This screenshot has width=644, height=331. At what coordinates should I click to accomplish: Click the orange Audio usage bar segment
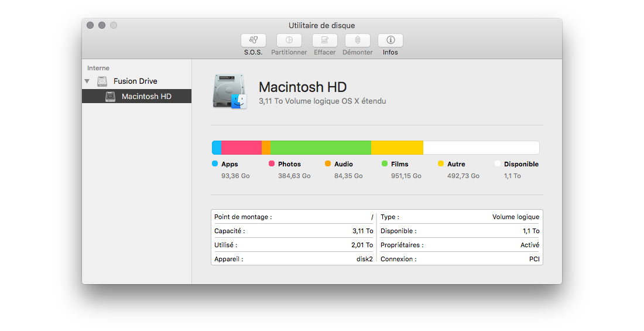[x=266, y=148]
